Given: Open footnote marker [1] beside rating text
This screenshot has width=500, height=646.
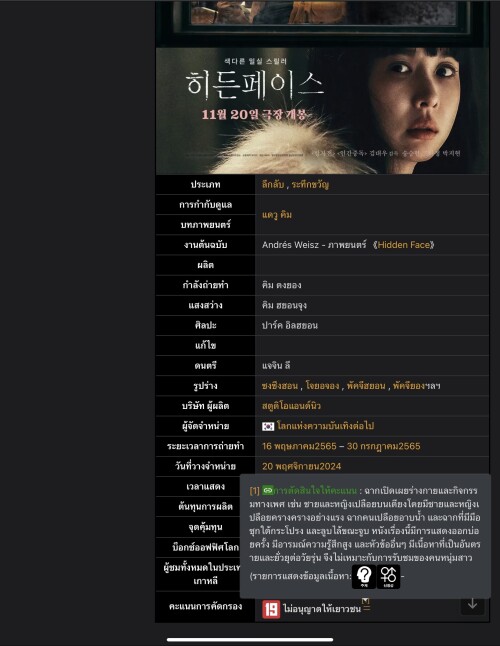Looking at the screenshot, I should click(x=366, y=602).
